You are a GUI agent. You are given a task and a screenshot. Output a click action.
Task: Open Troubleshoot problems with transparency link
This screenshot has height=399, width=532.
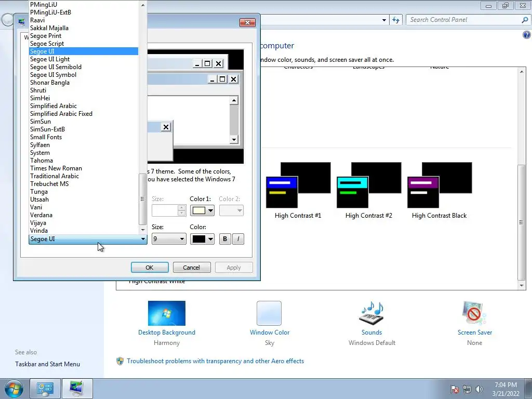(216, 361)
